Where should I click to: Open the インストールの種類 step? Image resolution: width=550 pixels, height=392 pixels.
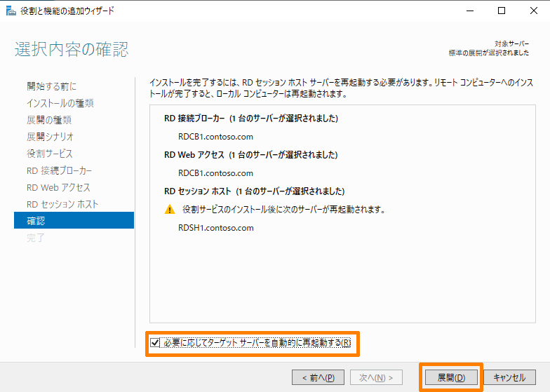(60, 103)
